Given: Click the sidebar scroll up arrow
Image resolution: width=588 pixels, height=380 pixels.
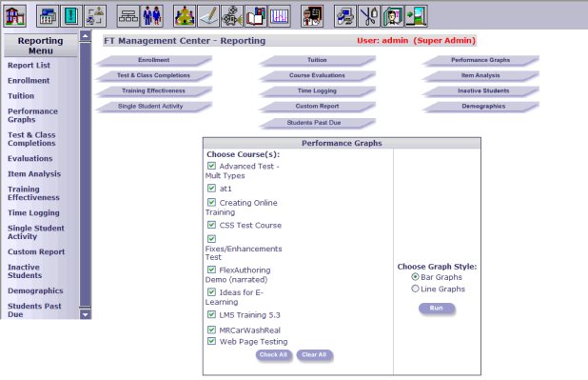Looking at the screenshot, I should point(85,36).
